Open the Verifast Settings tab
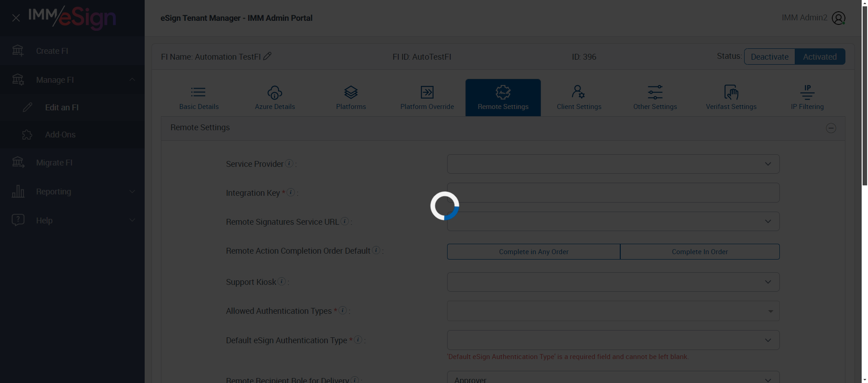The width and height of the screenshot is (868, 383). [731, 98]
